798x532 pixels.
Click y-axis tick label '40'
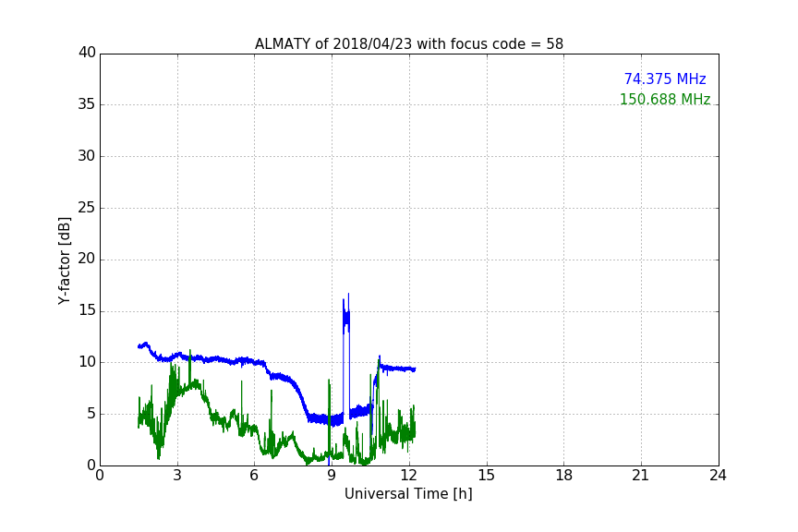(x=87, y=53)
